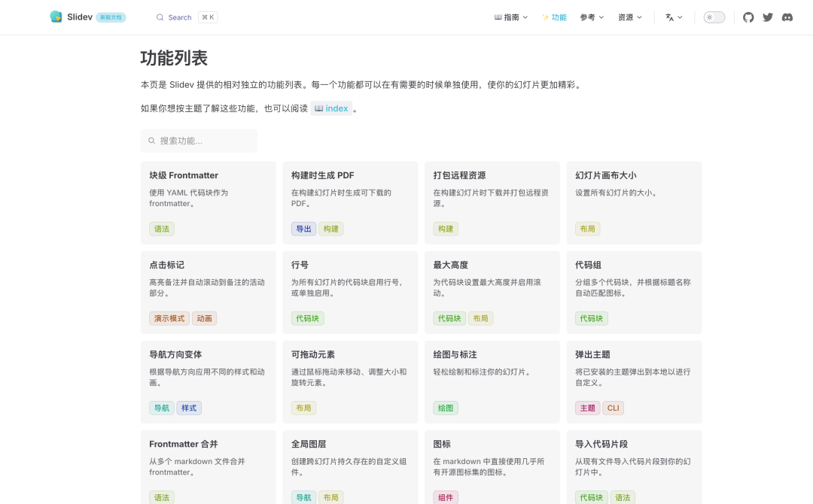Click the 搜索功能 filter input field
Screen dimensions: 813x504
pos(199,141)
